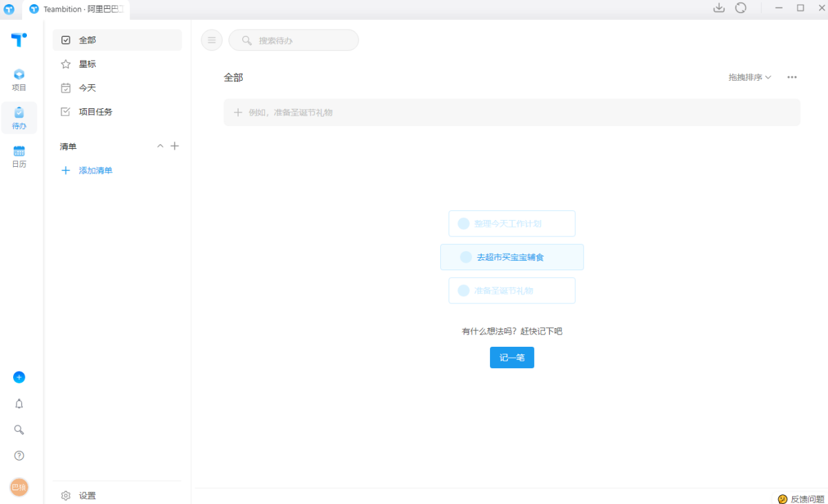Toggle the sidebar with hamburger menu button
The width and height of the screenshot is (828, 504).
212,40
